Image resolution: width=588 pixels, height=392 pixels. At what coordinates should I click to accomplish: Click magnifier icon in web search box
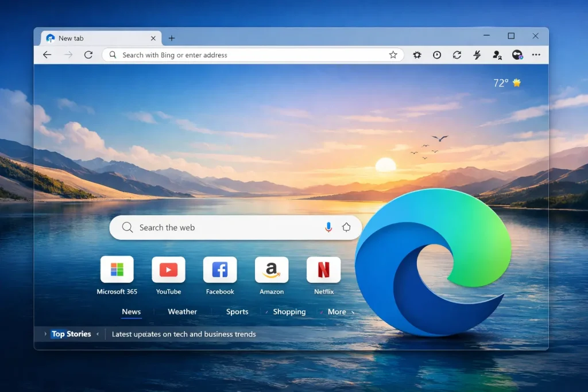pyautogui.click(x=127, y=227)
